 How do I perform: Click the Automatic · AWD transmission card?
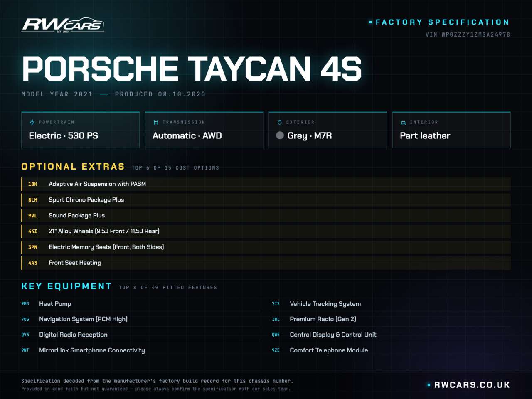pos(204,130)
